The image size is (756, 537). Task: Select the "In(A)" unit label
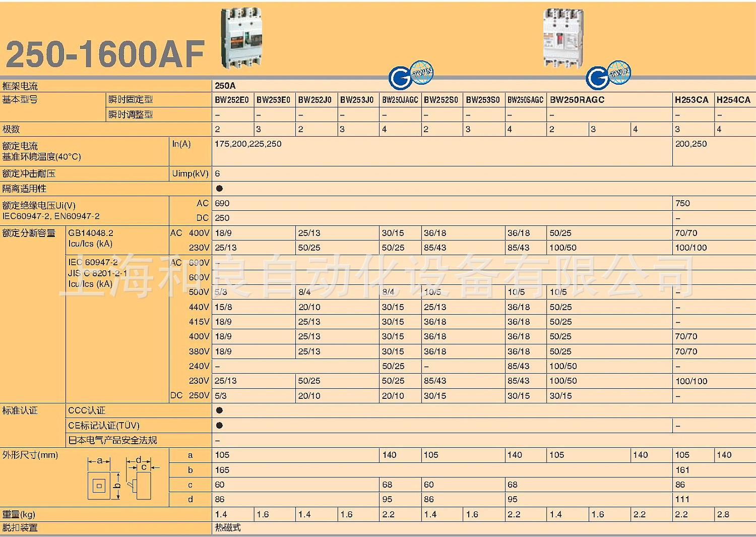(x=181, y=144)
